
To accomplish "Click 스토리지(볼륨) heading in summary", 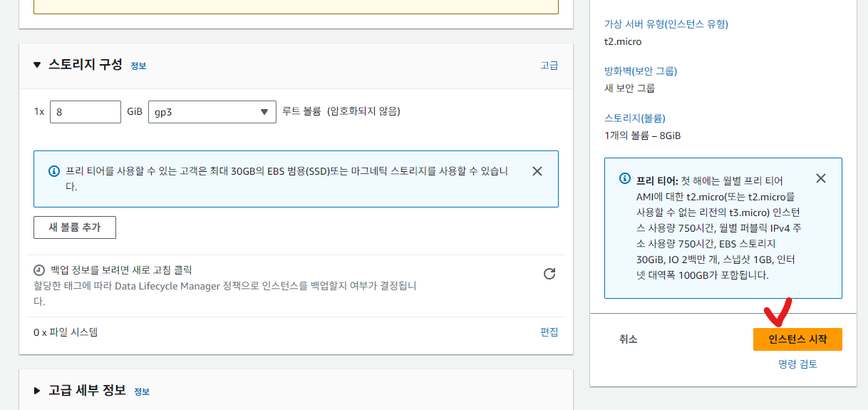I will (x=635, y=118).
